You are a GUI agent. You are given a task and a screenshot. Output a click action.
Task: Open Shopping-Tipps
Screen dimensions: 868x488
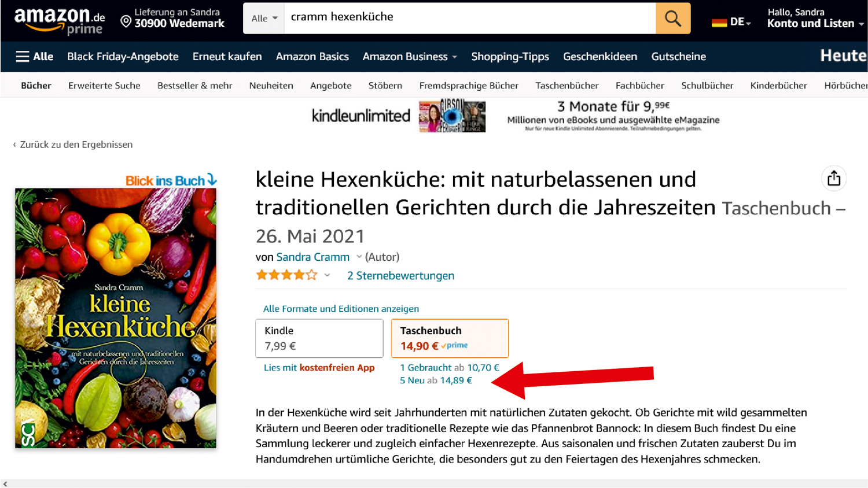(x=510, y=57)
